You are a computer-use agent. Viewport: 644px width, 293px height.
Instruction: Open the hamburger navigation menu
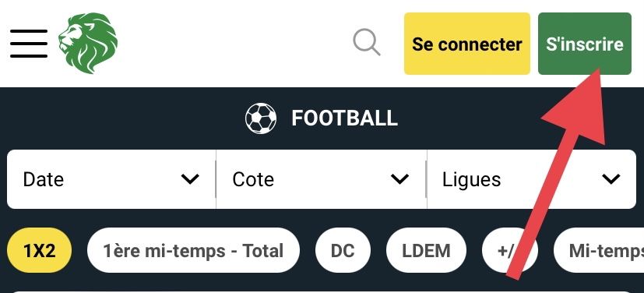coord(29,44)
